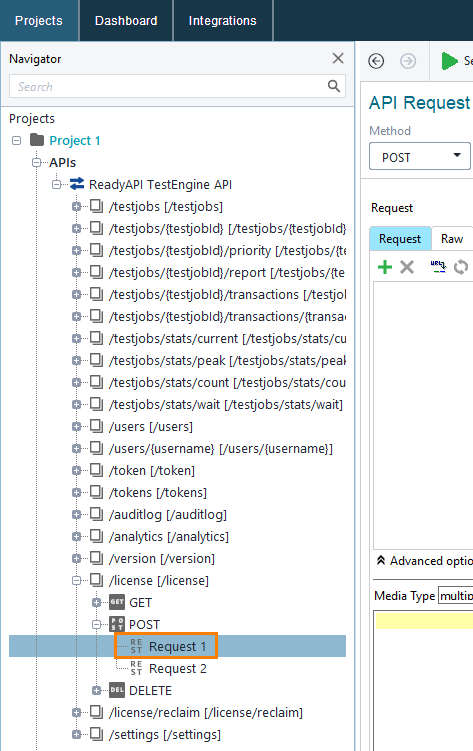Click the Navigator search magnifier icon

point(334,86)
